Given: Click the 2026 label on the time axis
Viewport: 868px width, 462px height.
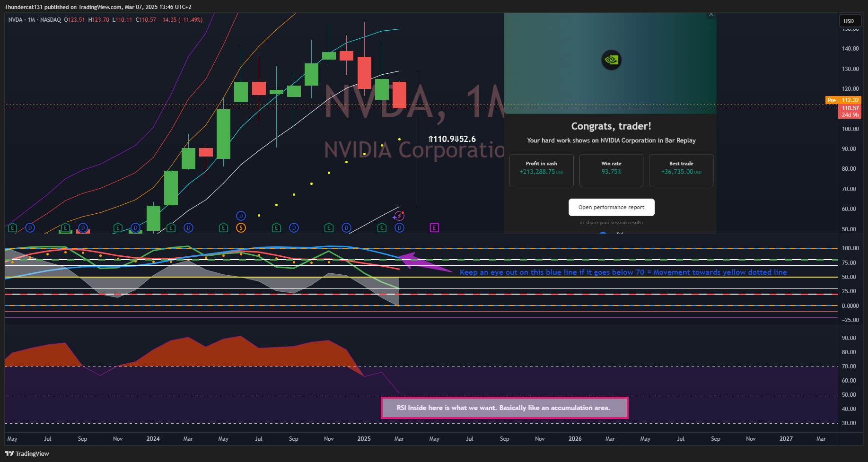Looking at the screenshot, I should 575,439.
